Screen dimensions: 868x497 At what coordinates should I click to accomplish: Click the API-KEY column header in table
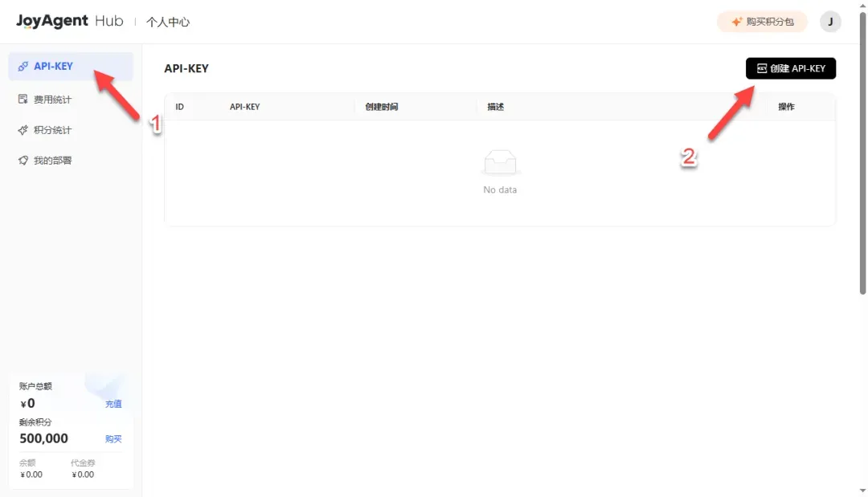244,107
